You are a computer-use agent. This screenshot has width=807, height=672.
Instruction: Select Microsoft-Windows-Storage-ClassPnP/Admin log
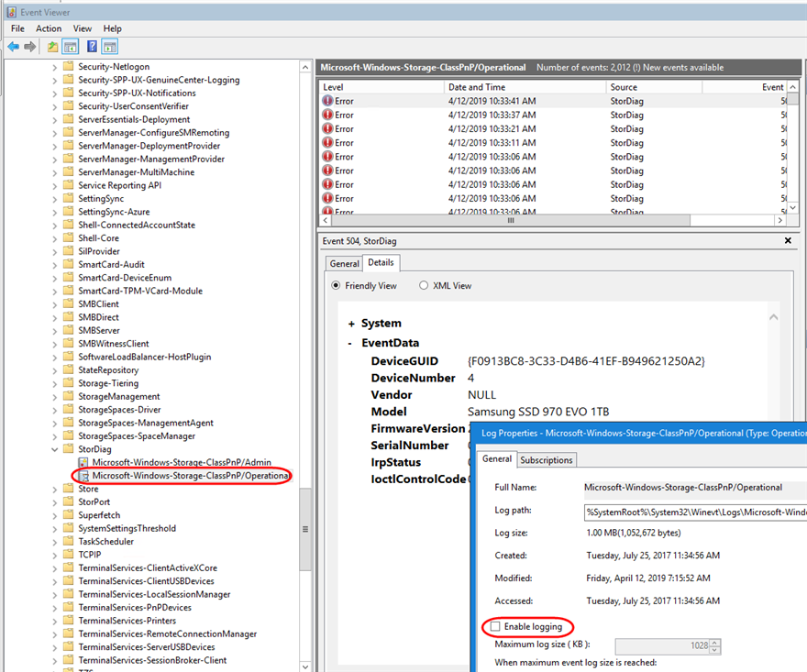coord(182,463)
